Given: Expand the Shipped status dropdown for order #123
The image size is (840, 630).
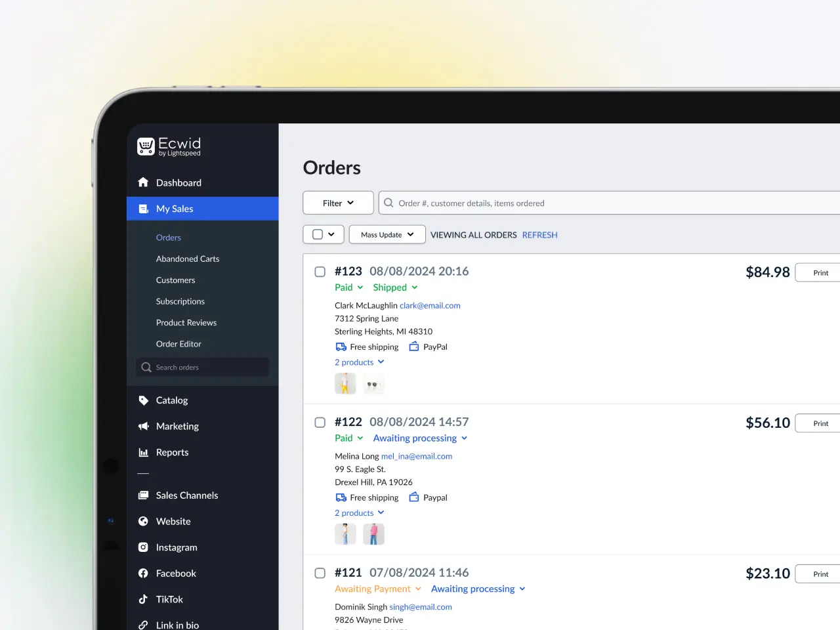Looking at the screenshot, I should click(x=396, y=287).
